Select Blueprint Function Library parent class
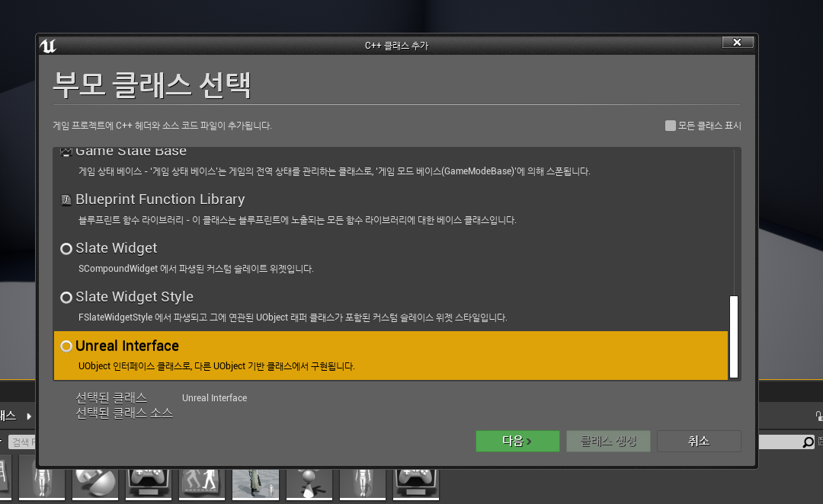 coord(391,209)
